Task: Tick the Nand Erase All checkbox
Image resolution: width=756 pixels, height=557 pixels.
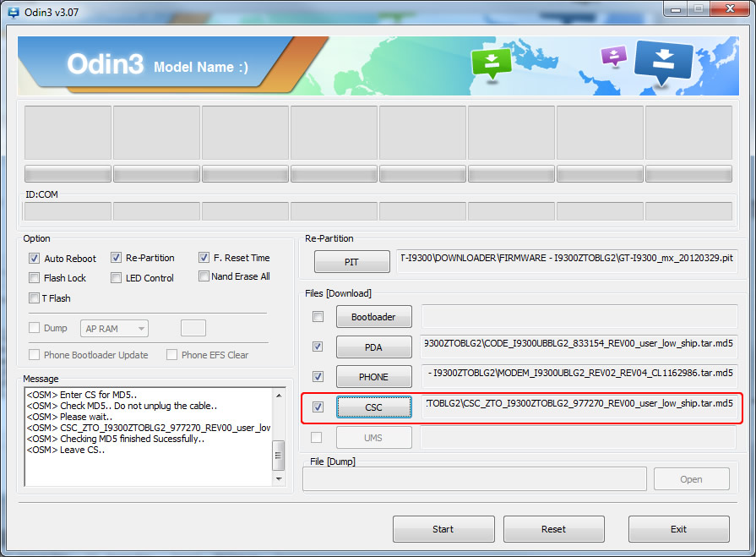Action: click(204, 276)
